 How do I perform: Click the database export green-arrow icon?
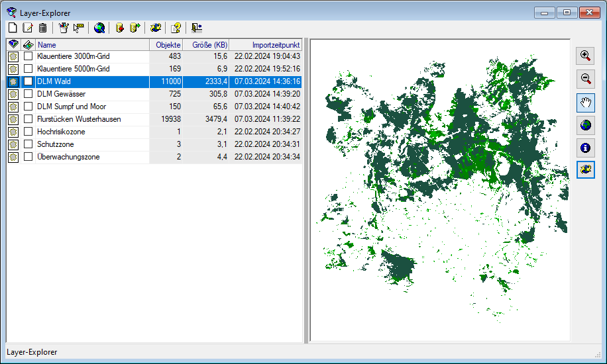point(135,28)
